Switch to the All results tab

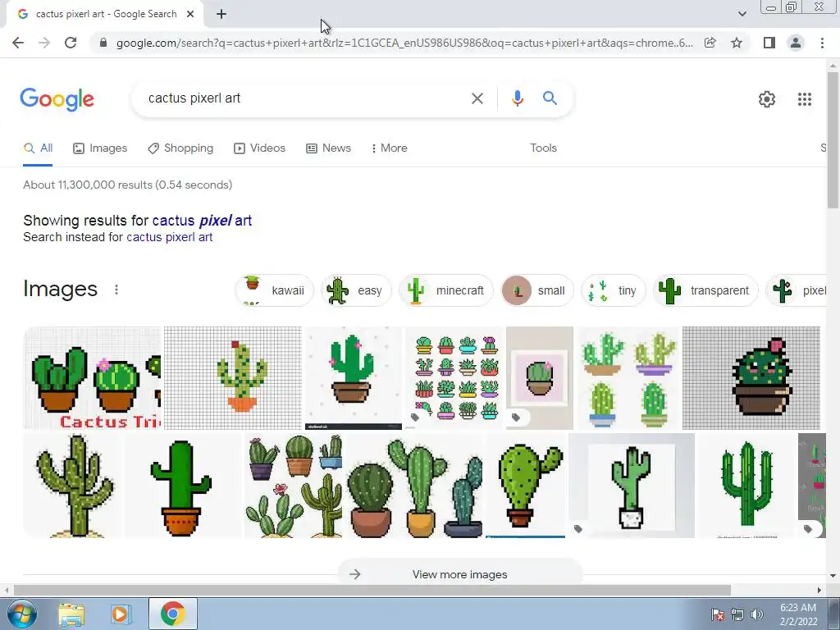[38, 148]
